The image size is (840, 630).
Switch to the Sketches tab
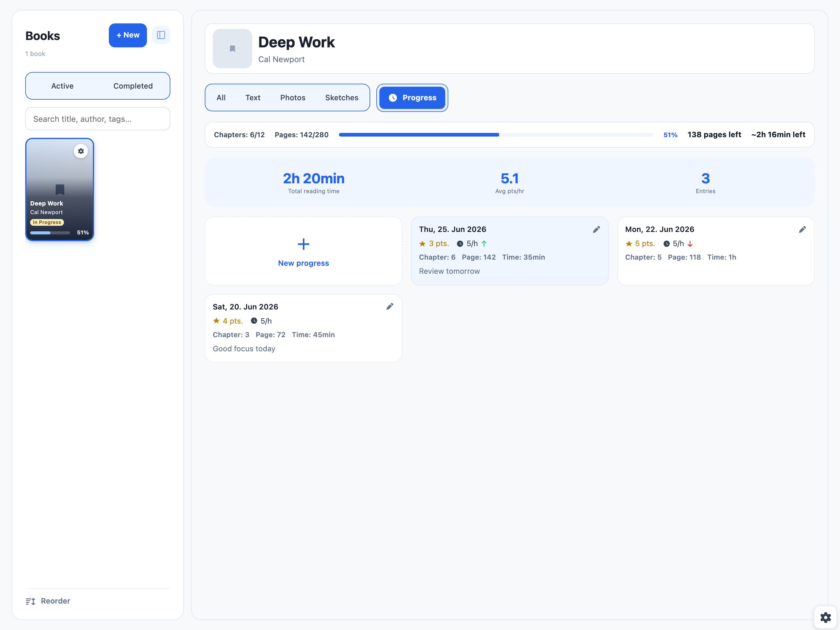coord(342,98)
